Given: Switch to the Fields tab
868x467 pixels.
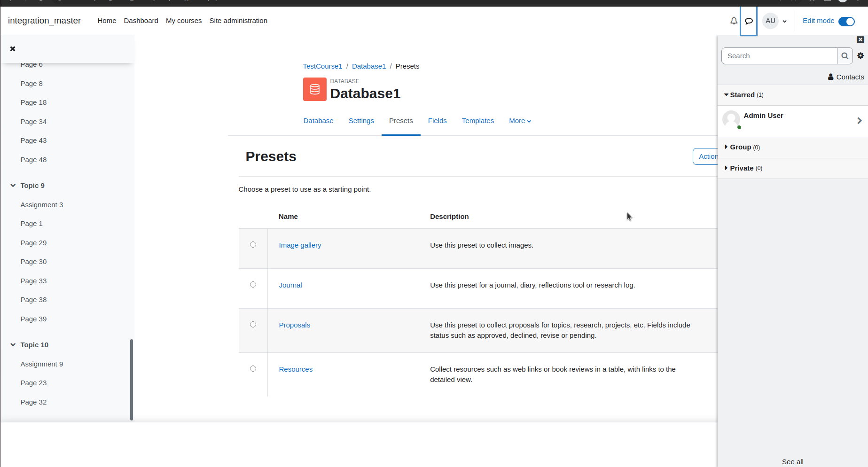Looking at the screenshot, I should [438, 121].
